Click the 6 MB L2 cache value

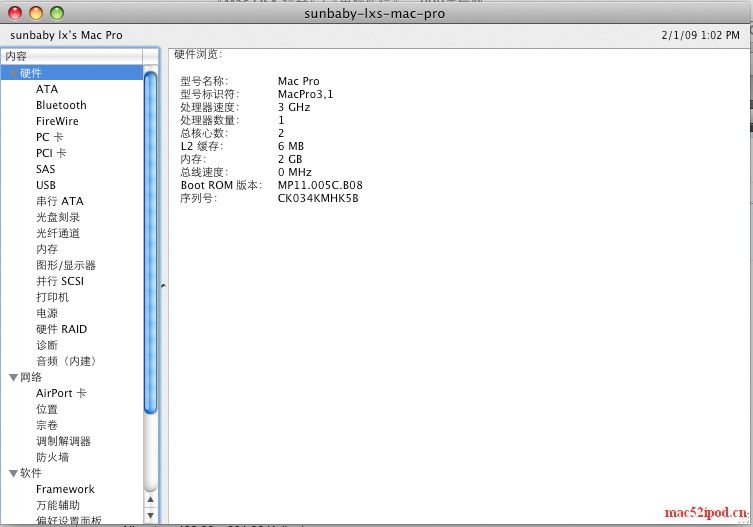[x=291, y=146]
